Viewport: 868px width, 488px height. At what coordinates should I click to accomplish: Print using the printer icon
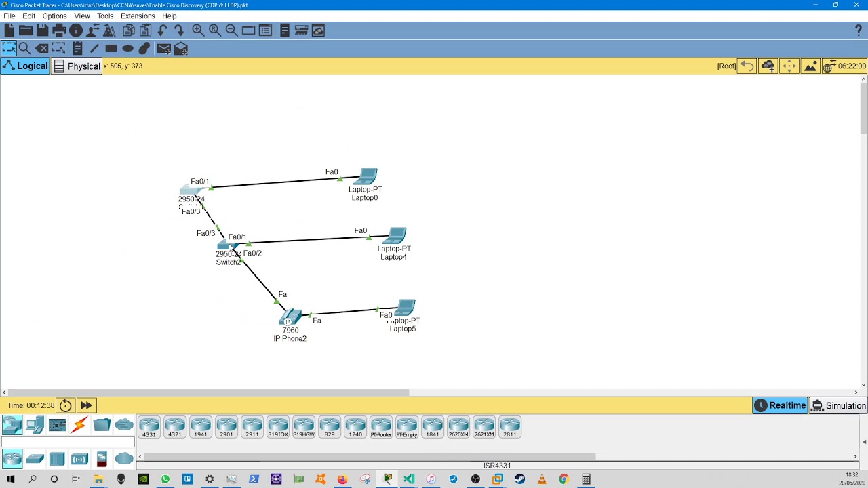59,30
